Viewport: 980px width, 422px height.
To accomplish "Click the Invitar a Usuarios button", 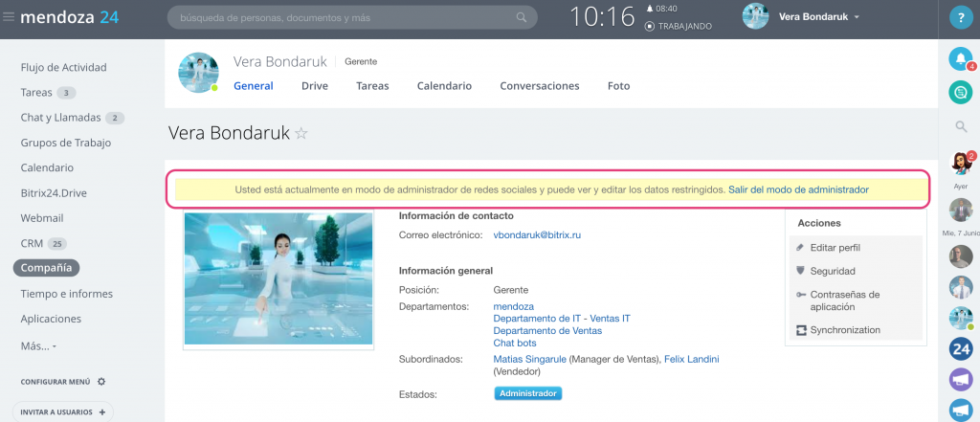I will click(63, 412).
